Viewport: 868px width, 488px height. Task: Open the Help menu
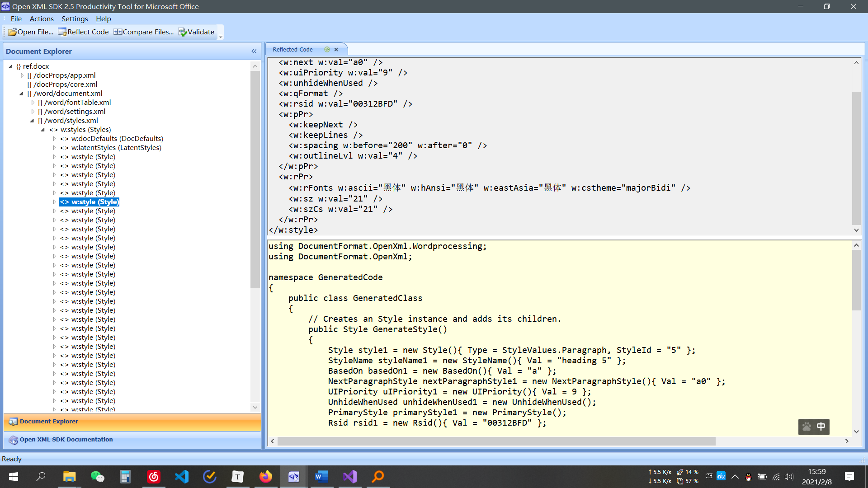[x=103, y=19]
